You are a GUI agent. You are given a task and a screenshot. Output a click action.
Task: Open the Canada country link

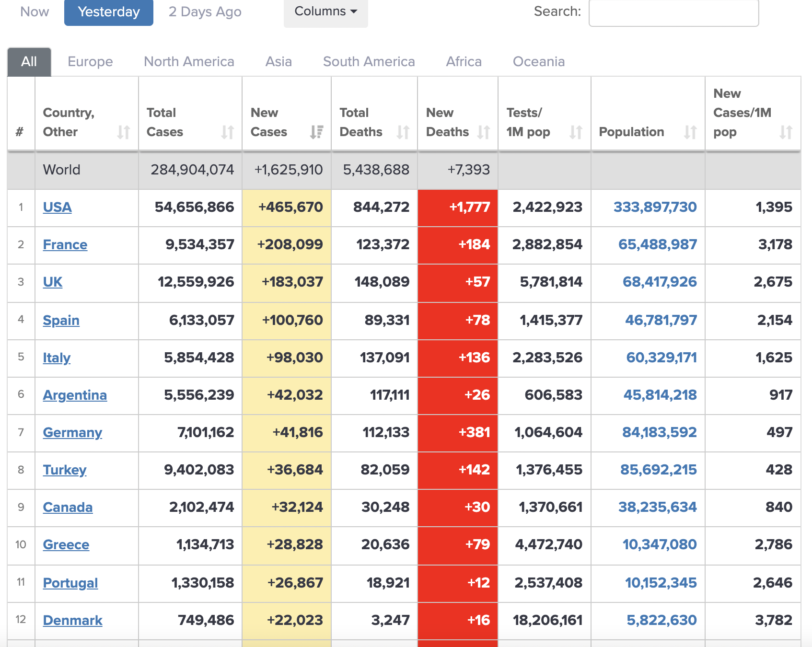tap(68, 507)
